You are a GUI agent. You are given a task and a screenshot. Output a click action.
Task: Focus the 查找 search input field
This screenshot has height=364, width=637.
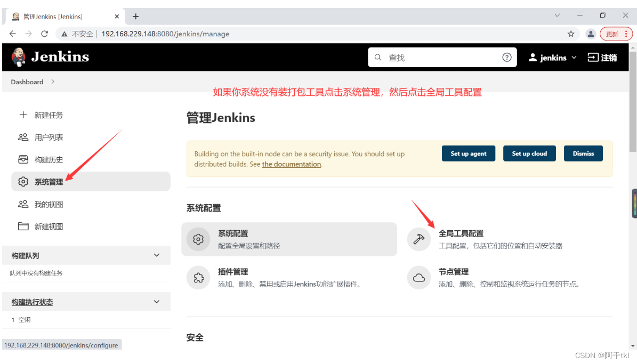click(x=442, y=57)
